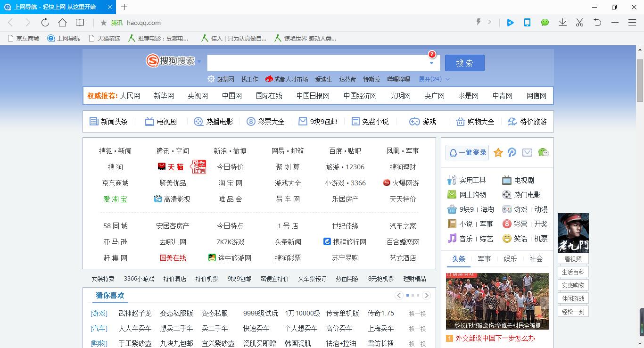Click the lightning speed mode icon
Screen dimensions: 644x348
coord(479,22)
